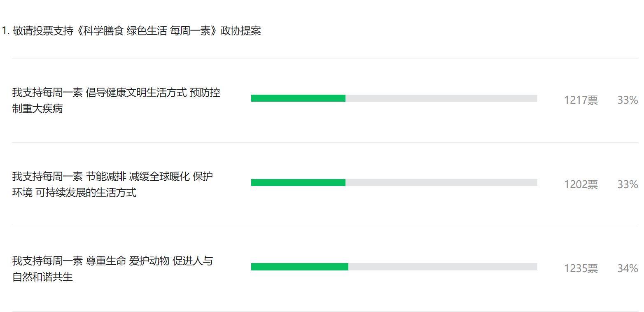Click the green progress bar for the 1217票 option
Viewport: 644px width, 312px height.
pyautogui.click(x=298, y=98)
